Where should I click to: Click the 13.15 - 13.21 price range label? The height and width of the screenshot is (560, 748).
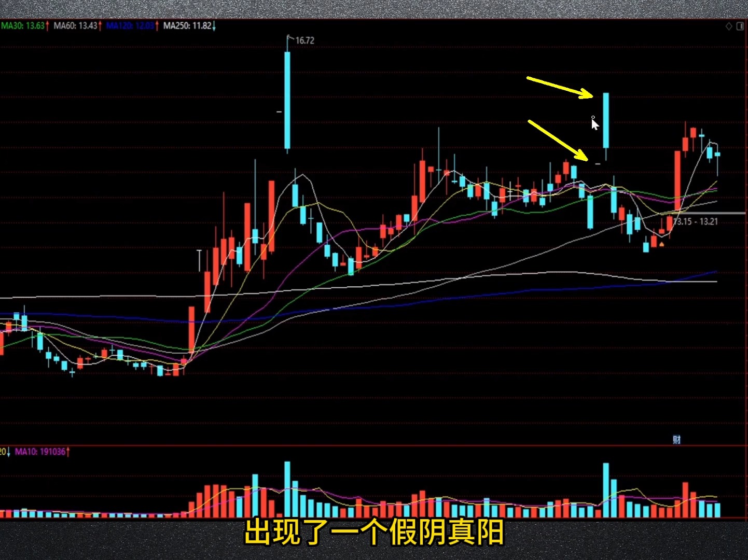(x=696, y=221)
